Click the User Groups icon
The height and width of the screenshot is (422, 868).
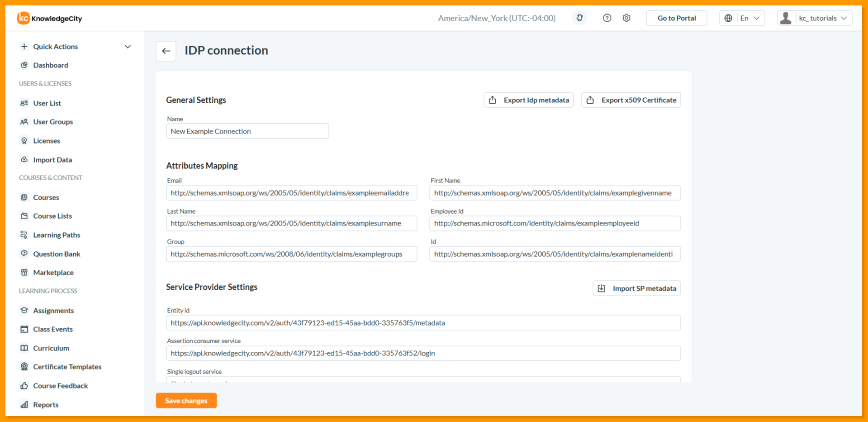pos(24,122)
